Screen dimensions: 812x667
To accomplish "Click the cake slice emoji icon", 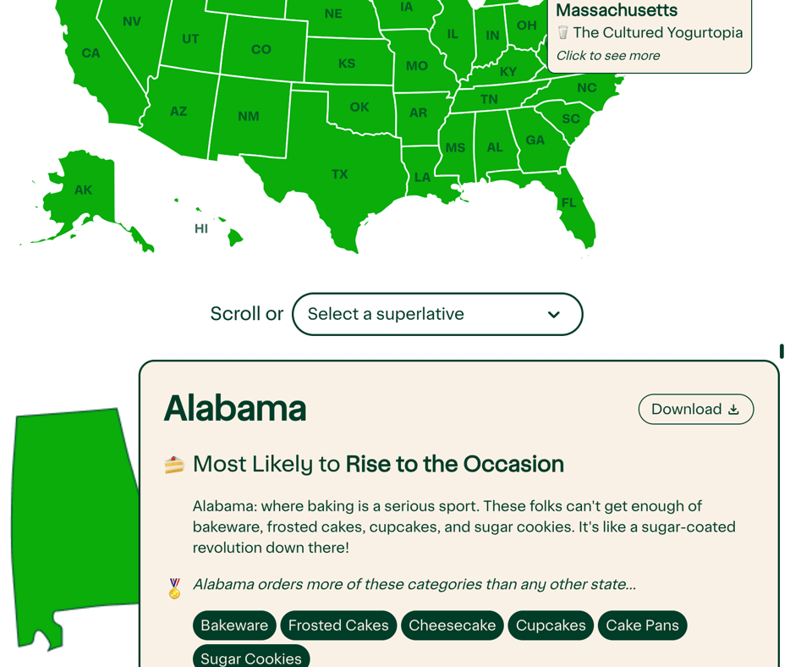I will (x=174, y=465).
